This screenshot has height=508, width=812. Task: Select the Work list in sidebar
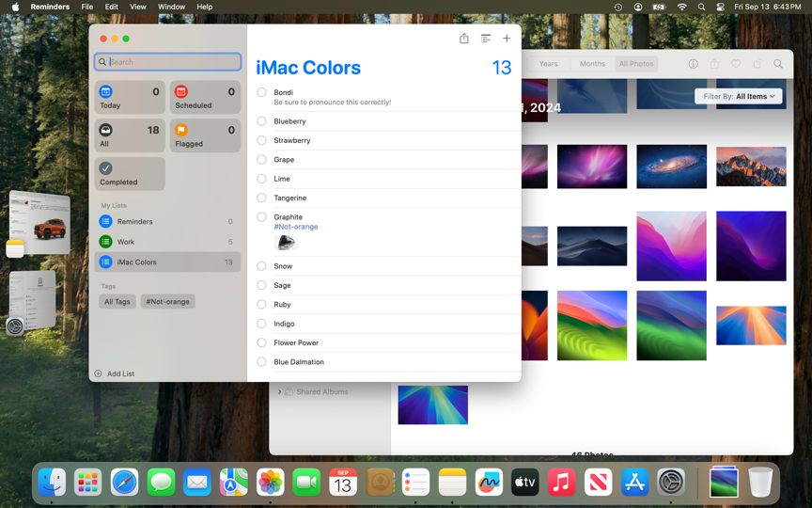click(167, 242)
